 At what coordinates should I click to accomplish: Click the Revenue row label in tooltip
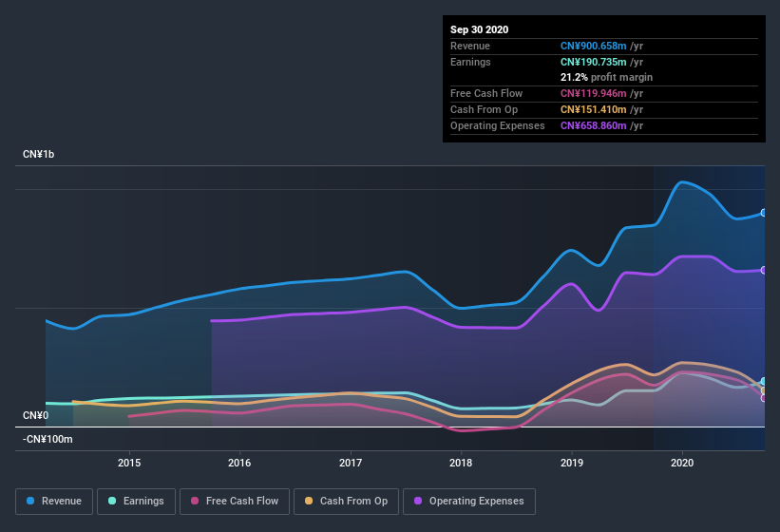(x=470, y=46)
